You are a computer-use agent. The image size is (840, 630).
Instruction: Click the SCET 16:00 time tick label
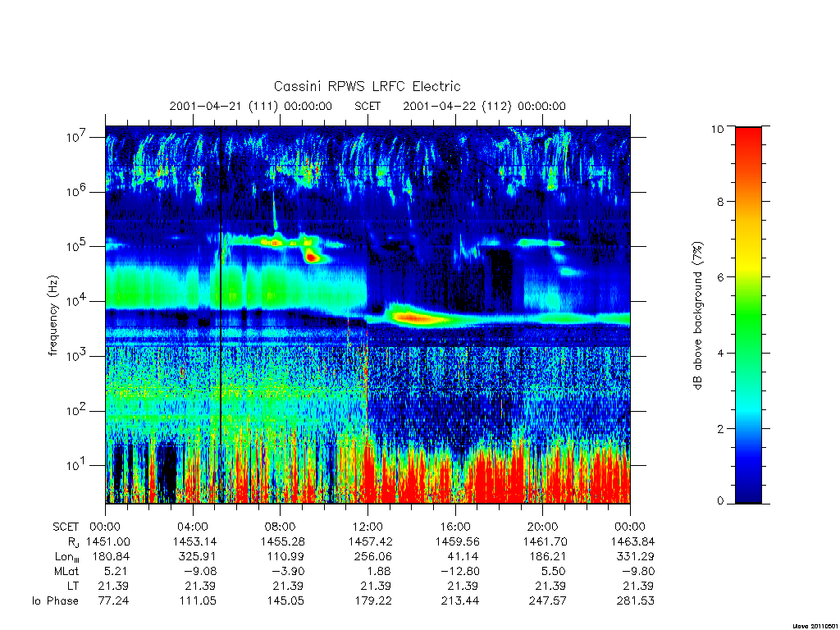[x=455, y=527]
